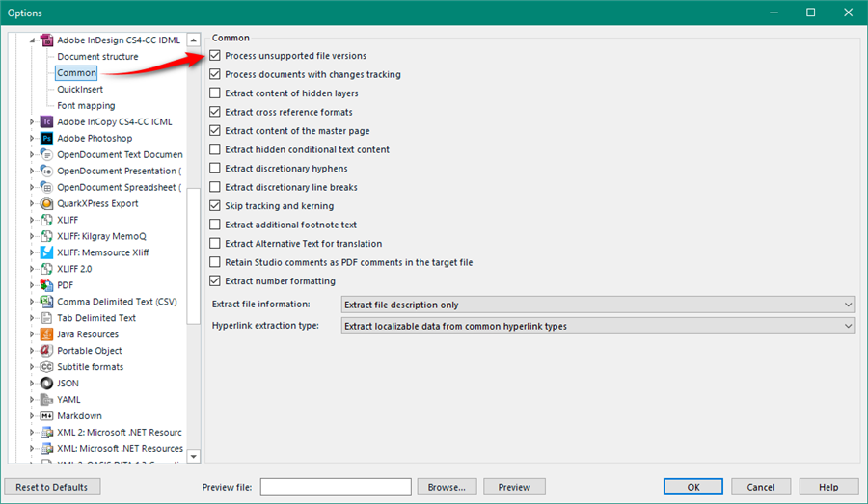Select the Font mapping tree item
The width and height of the screenshot is (868, 504).
(86, 106)
